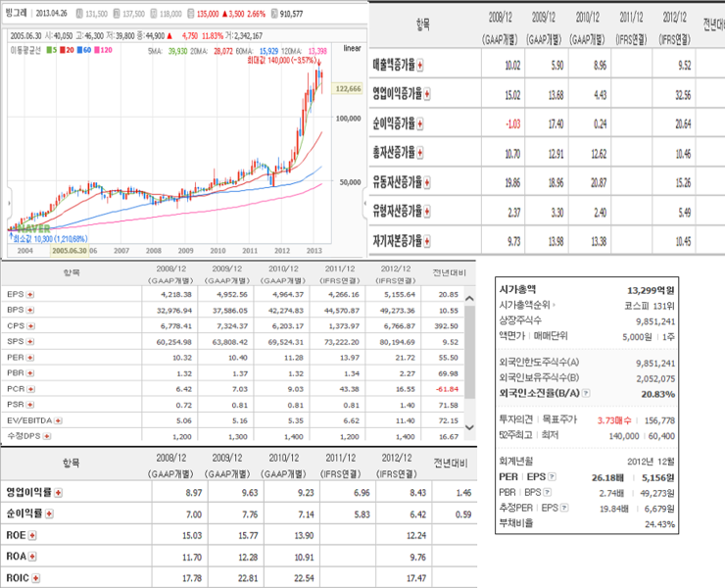
Task: Click the 26.18배 PER value
Action: [607, 477]
